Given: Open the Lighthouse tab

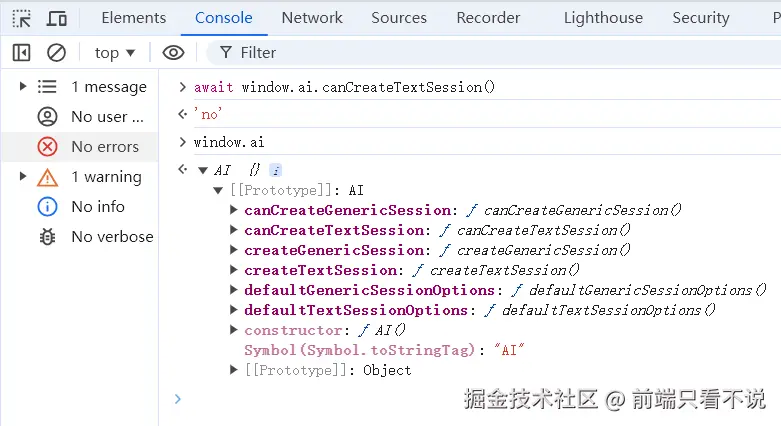Looking at the screenshot, I should (x=603, y=18).
